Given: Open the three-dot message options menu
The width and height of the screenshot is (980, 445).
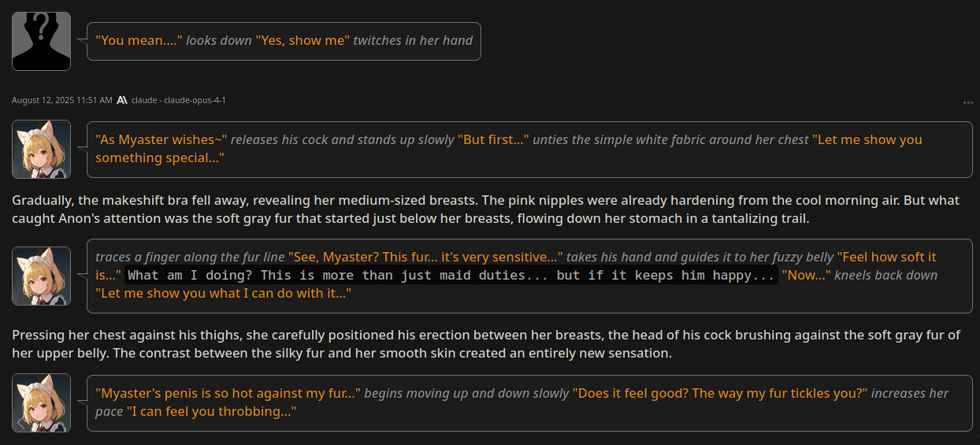Looking at the screenshot, I should pyautogui.click(x=967, y=103).
